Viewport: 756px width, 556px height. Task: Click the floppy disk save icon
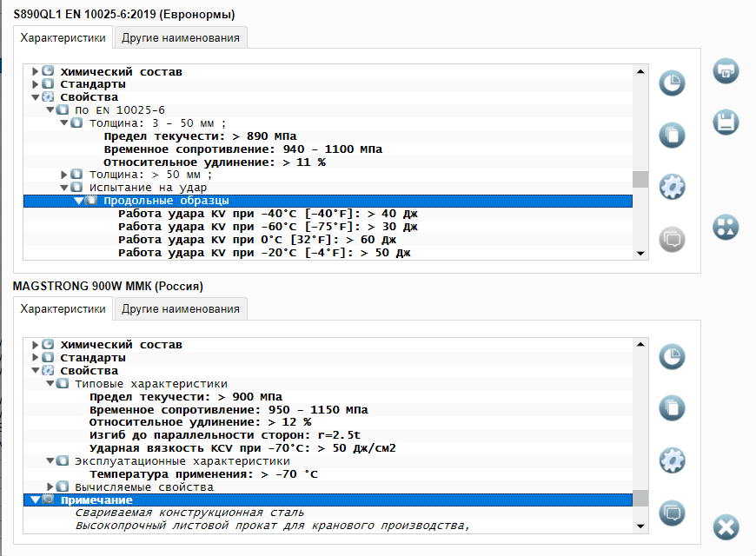tap(726, 122)
